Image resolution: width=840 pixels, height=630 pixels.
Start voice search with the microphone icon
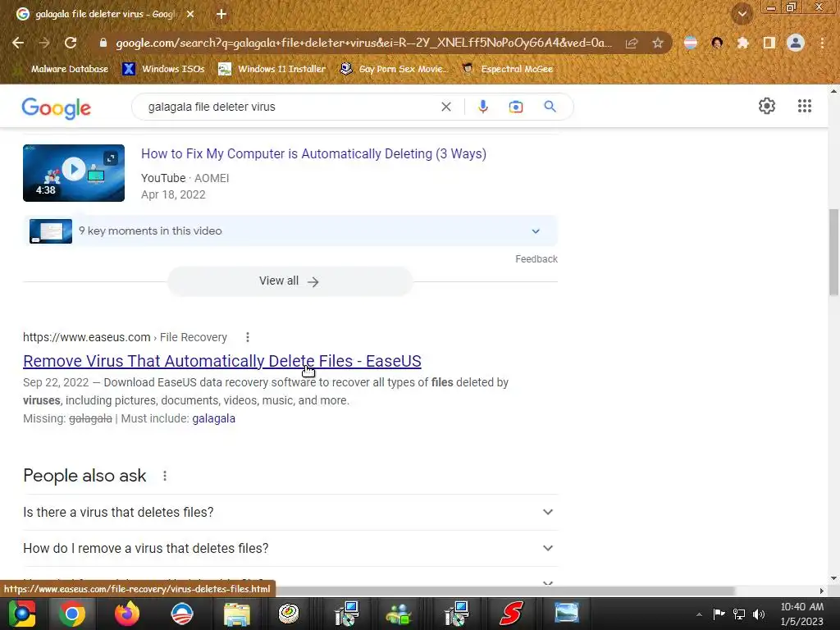point(482,107)
